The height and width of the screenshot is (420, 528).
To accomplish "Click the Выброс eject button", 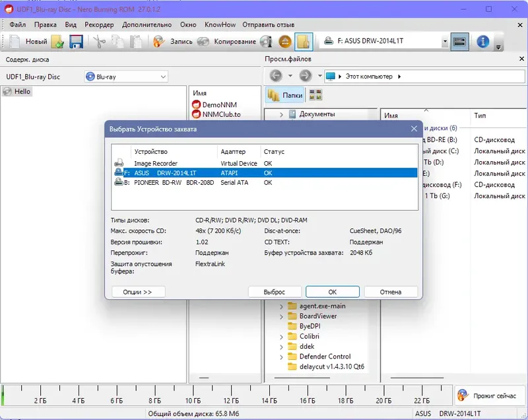I will click(275, 292).
